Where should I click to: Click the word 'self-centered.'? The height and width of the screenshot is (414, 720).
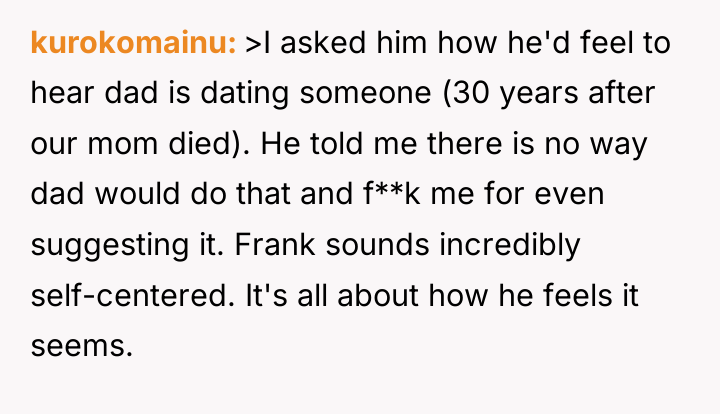133,295
